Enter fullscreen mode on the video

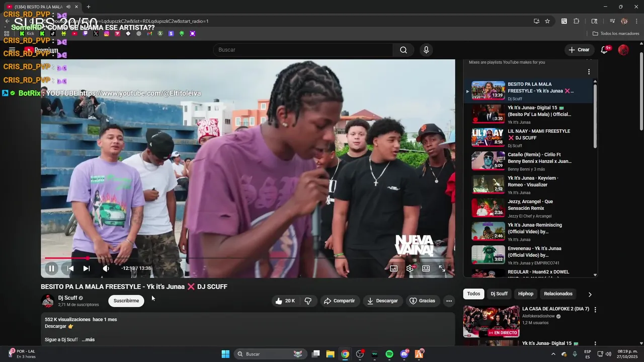pos(442,268)
